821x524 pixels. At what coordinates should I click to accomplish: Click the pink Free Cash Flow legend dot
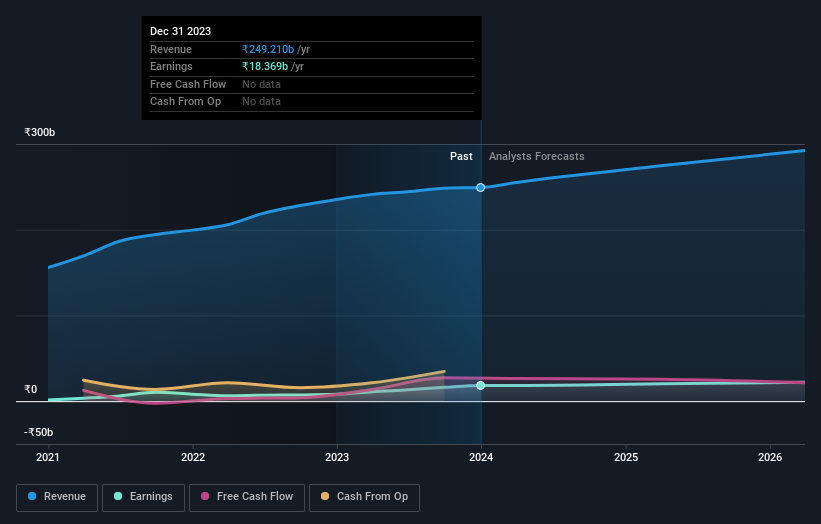205,496
